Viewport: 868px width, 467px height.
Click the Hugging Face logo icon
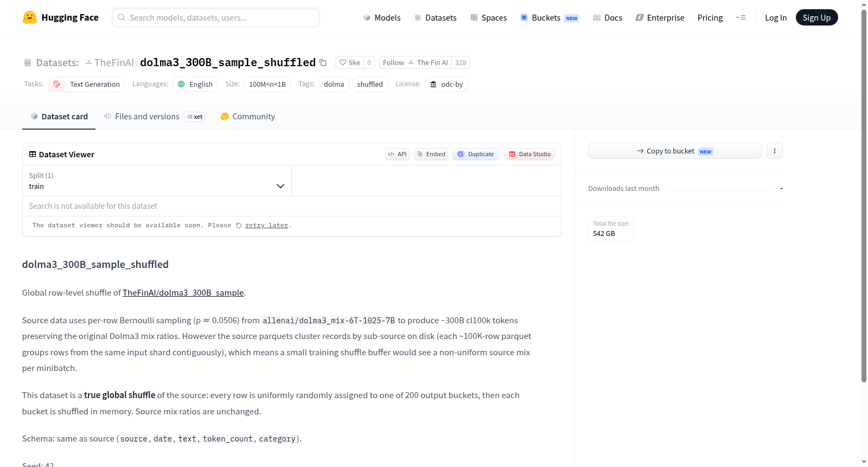coord(30,17)
